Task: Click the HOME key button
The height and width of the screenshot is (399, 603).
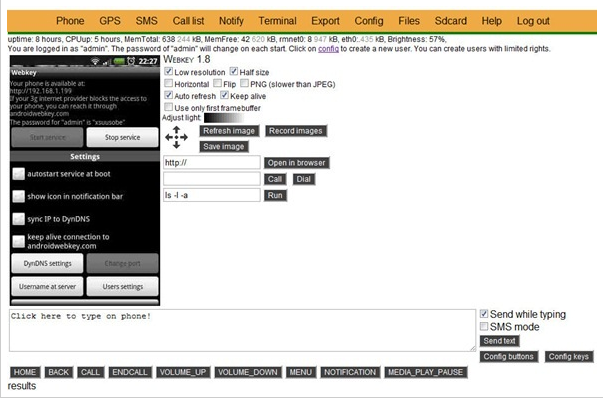Action: coord(25,372)
